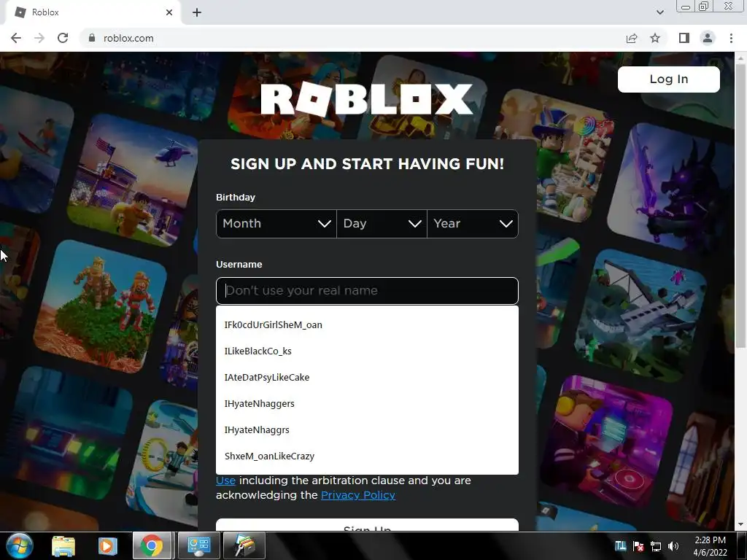Go back to the previous page

point(16,38)
